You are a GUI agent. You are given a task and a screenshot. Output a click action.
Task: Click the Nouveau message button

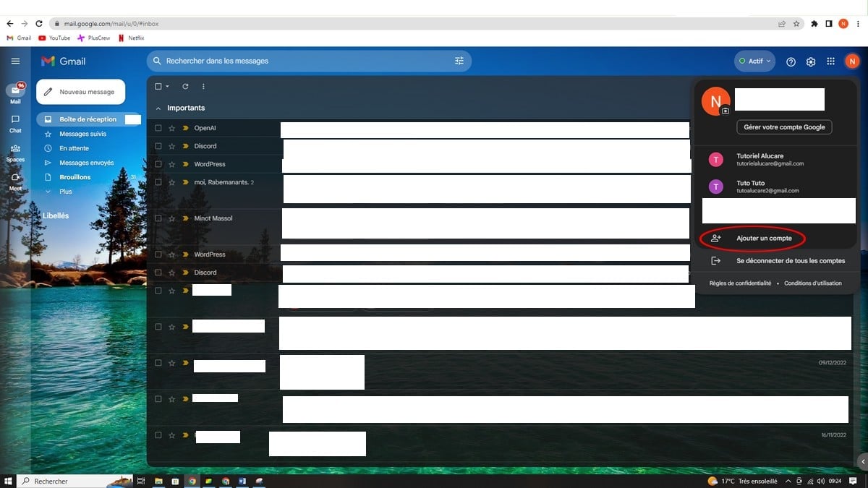(80, 92)
